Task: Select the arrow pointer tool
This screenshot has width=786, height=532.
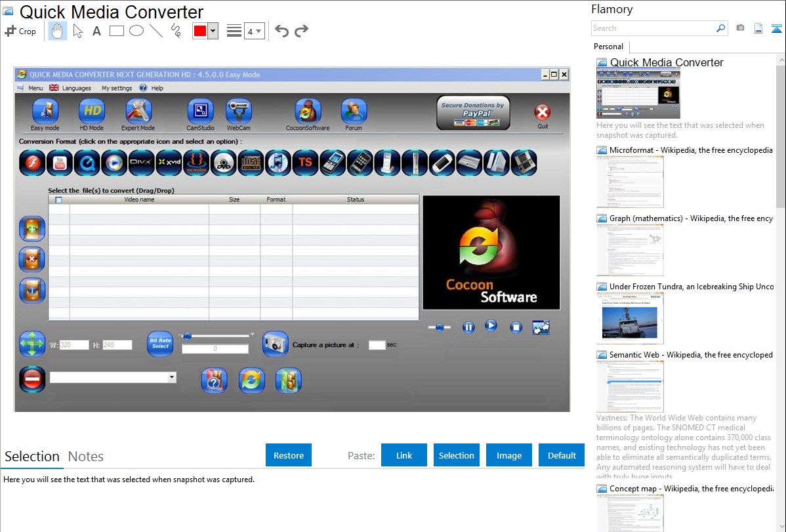Action: [77, 31]
